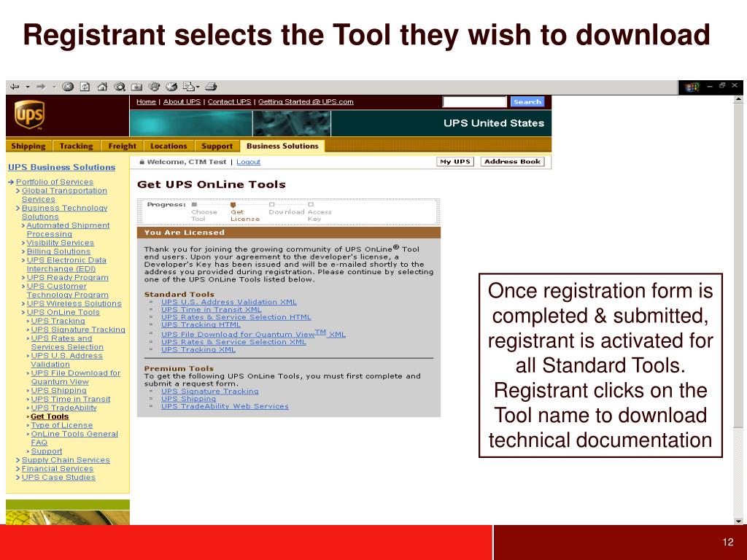Select the Business Solutions tab
This screenshot has height=560, width=747.
(282, 146)
